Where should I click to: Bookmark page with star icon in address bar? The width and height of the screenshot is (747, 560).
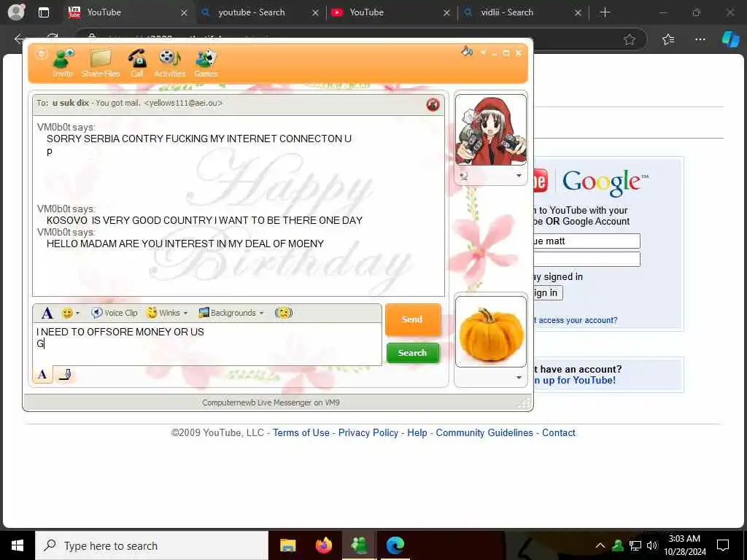[x=630, y=39]
